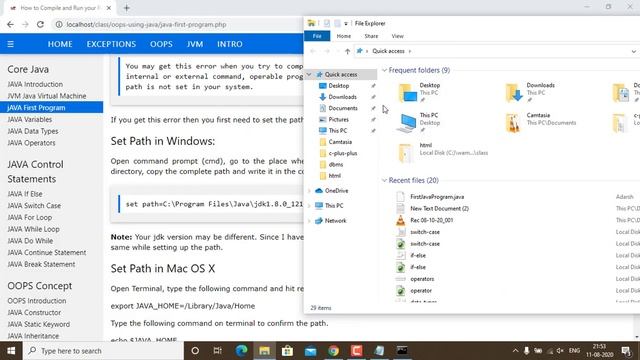Screen dimensions: 640x360
Task: Expand Network tree node
Action: 309,221
